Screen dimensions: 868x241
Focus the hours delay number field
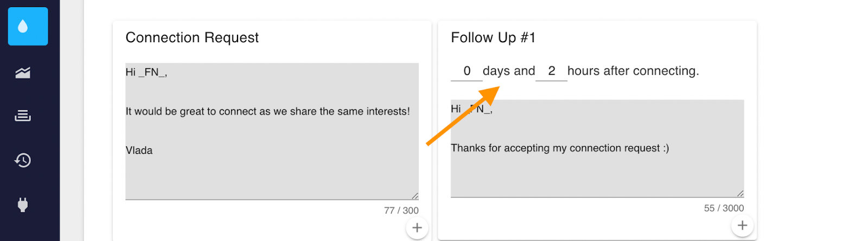click(x=551, y=71)
